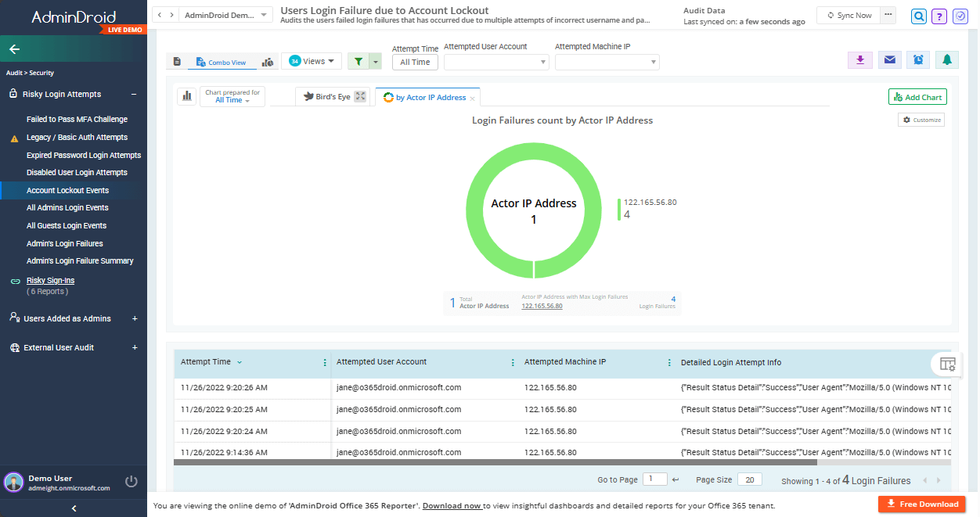Click the purple help question mark icon
This screenshot has width=980, height=517.
(939, 16)
